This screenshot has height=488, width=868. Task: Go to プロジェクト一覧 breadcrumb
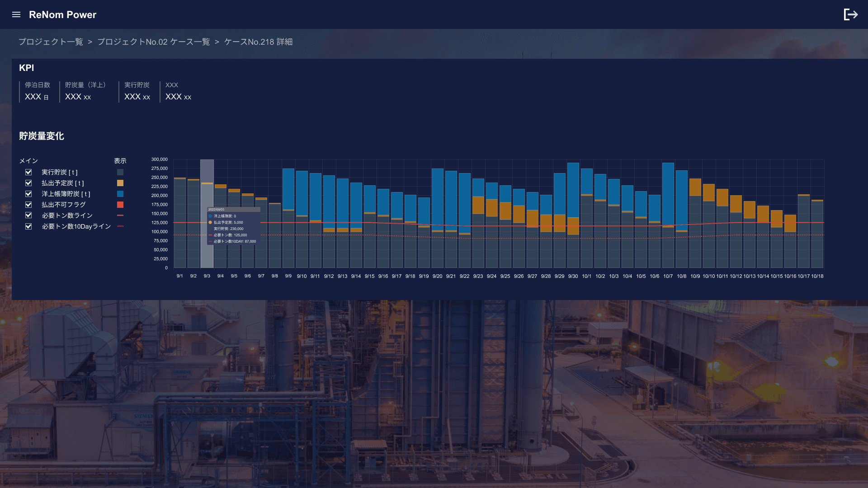(x=51, y=42)
